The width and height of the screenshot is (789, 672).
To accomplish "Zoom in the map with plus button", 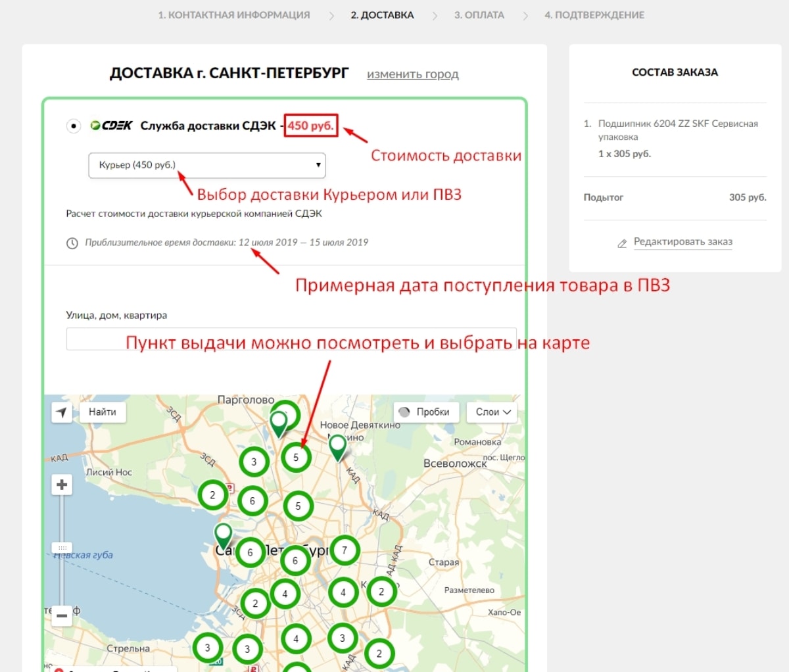I will point(62,485).
